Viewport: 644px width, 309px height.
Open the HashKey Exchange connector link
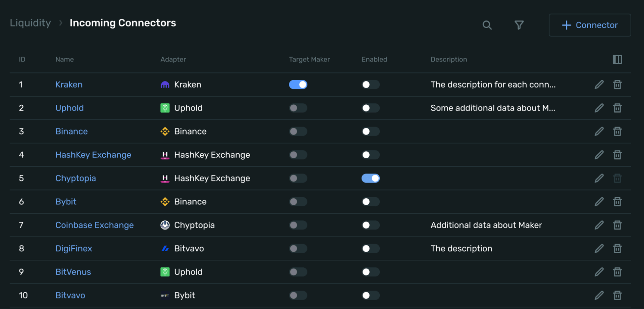[x=93, y=155]
